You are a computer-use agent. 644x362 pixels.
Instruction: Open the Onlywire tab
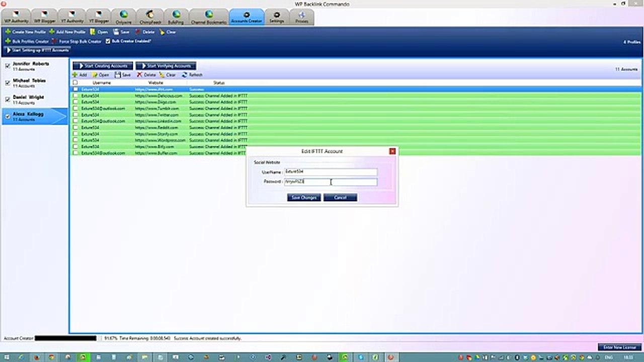tap(123, 17)
